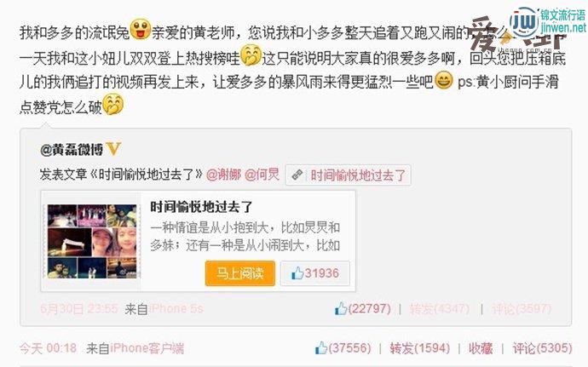
Task: Click 转发(1594) to repost
Action: [x=419, y=348]
